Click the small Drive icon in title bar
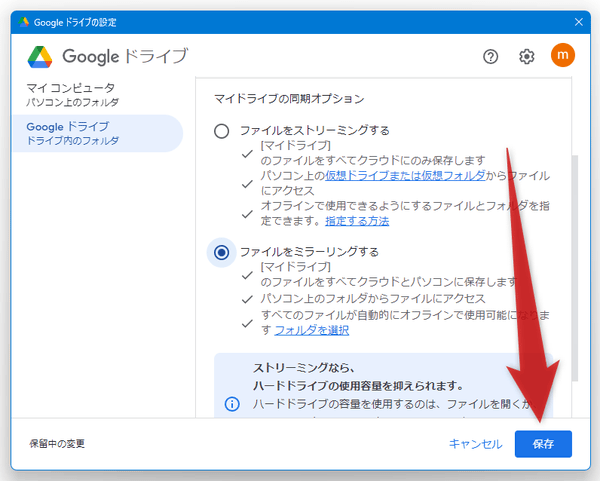Image resolution: width=600 pixels, height=481 pixels. pyautogui.click(x=25, y=21)
